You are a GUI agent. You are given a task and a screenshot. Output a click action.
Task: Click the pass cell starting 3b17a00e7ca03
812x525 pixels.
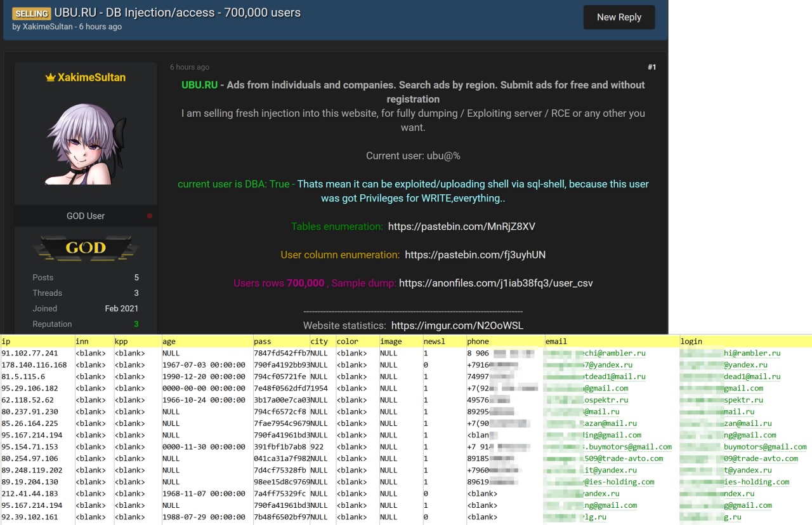280,400
